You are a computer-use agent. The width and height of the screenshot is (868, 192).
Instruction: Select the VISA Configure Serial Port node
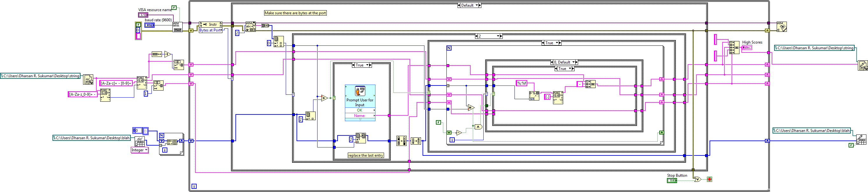pyautogui.click(x=178, y=27)
